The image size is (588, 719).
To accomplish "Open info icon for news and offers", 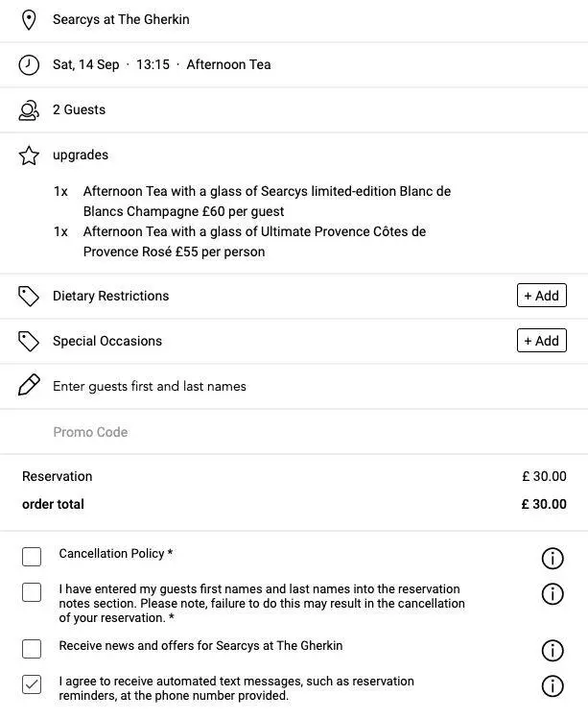I will 553,651.
